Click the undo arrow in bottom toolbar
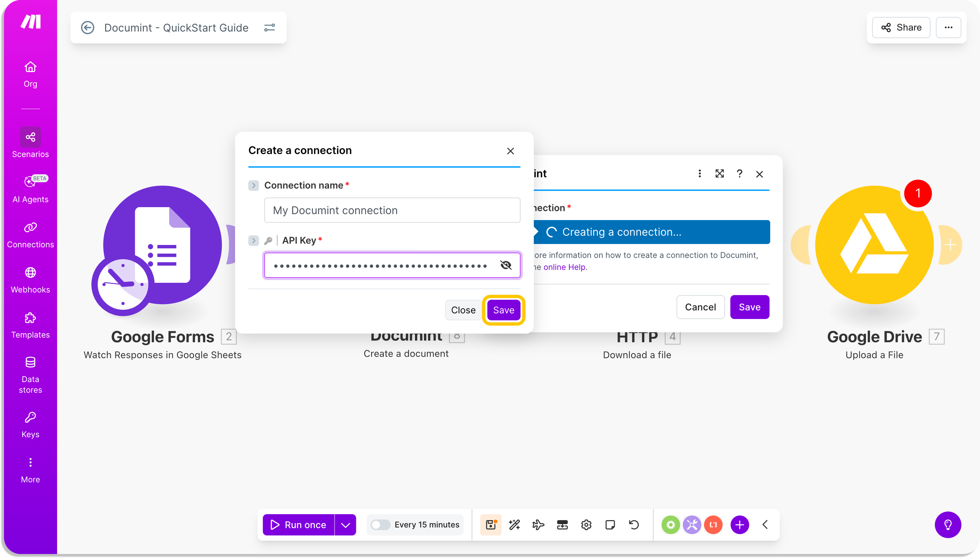The image size is (980, 558). pyautogui.click(x=634, y=525)
